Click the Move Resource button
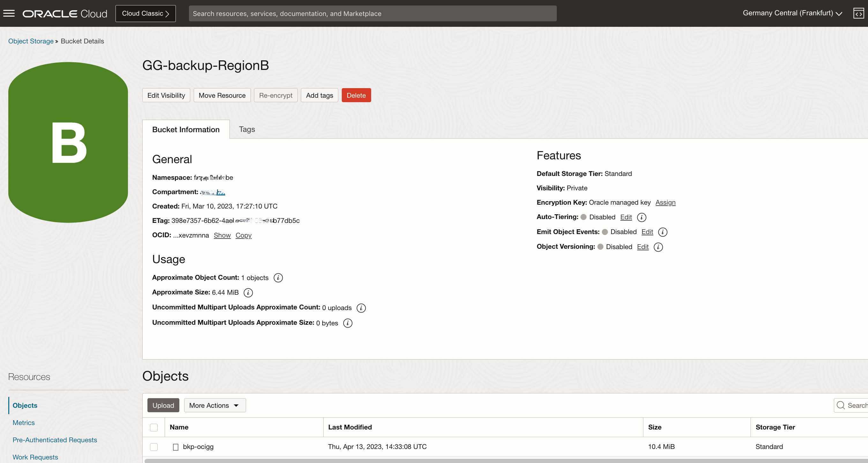This screenshot has height=463, width=868. coord(222,95)
